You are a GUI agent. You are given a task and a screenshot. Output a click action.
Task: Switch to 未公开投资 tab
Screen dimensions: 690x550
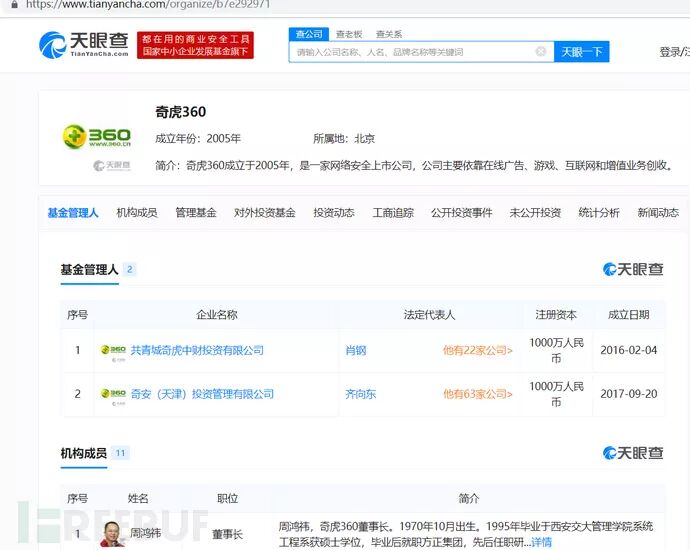pos(535,213)
